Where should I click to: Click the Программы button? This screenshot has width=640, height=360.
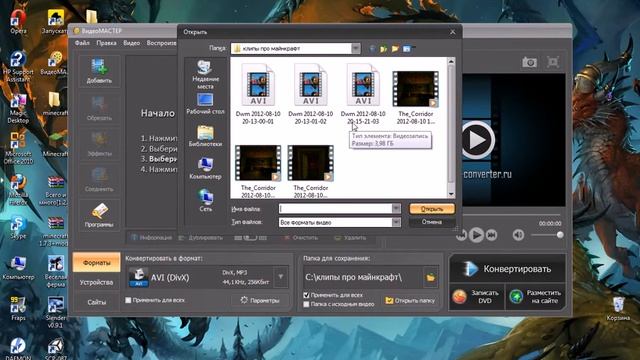pos(99,215)
